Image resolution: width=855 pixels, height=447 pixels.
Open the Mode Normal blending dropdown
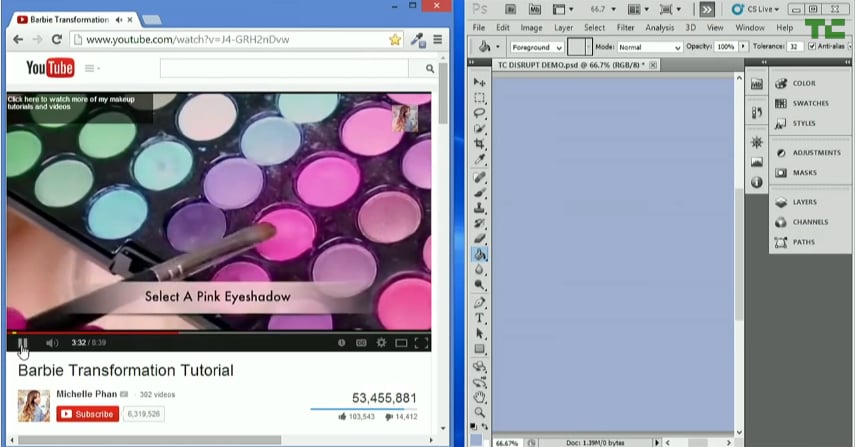click(649, 47)
